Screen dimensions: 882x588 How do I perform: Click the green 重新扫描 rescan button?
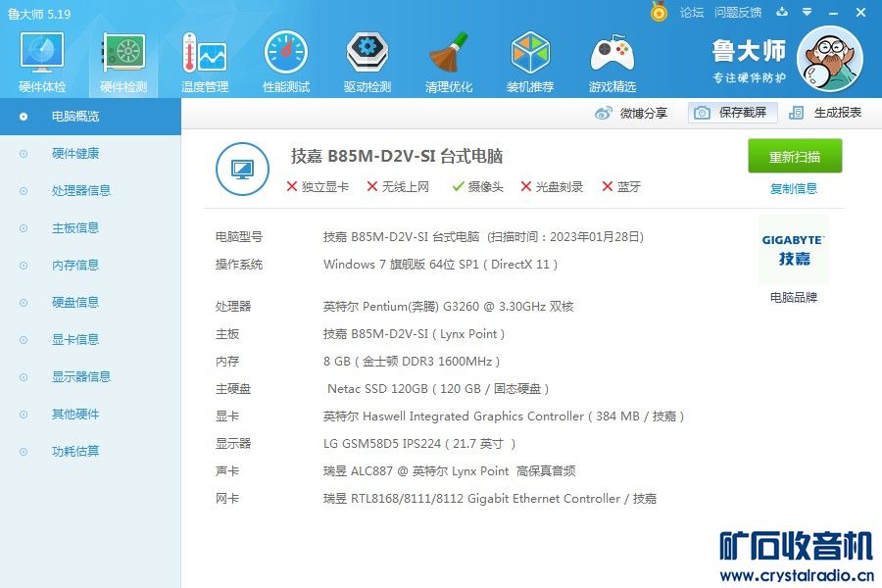click(794, 156)
